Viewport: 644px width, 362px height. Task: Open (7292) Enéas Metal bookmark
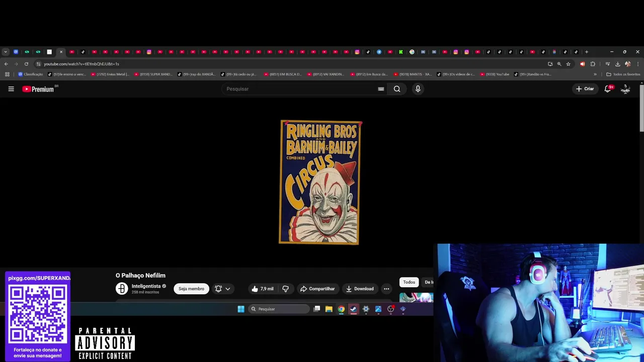pyautogui.click(x=110, y=74)
